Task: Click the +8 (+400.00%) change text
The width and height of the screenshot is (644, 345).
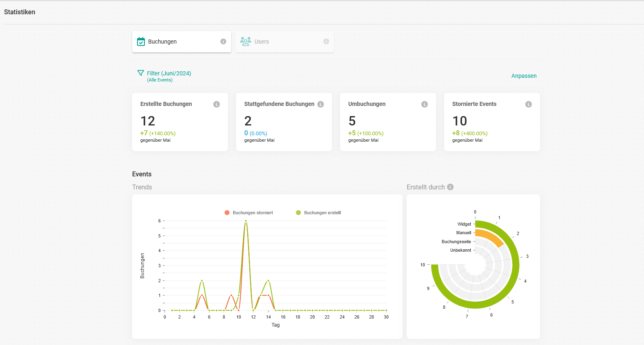Action: [470, 133]
